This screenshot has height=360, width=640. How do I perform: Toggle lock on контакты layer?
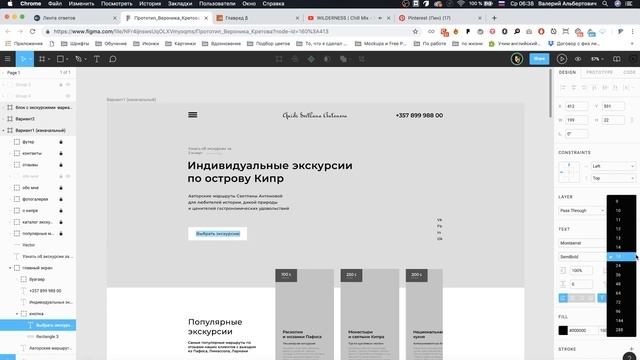(x=61, y=153)
